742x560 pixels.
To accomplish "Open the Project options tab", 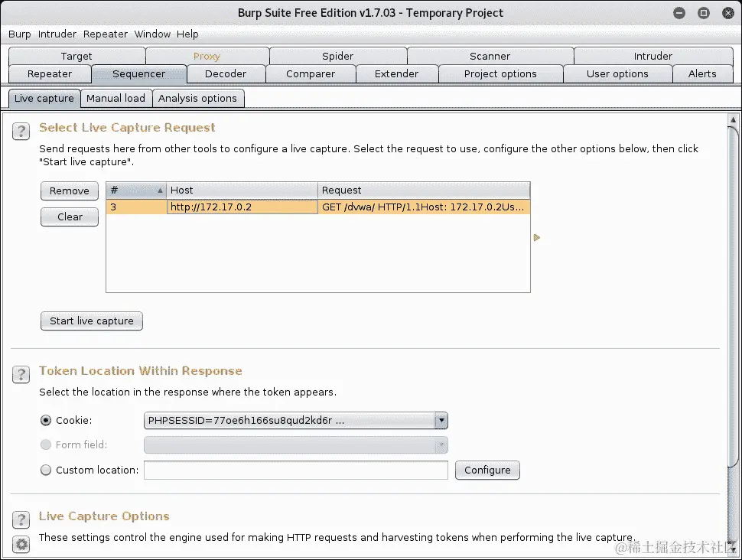I will pos(500,74).
